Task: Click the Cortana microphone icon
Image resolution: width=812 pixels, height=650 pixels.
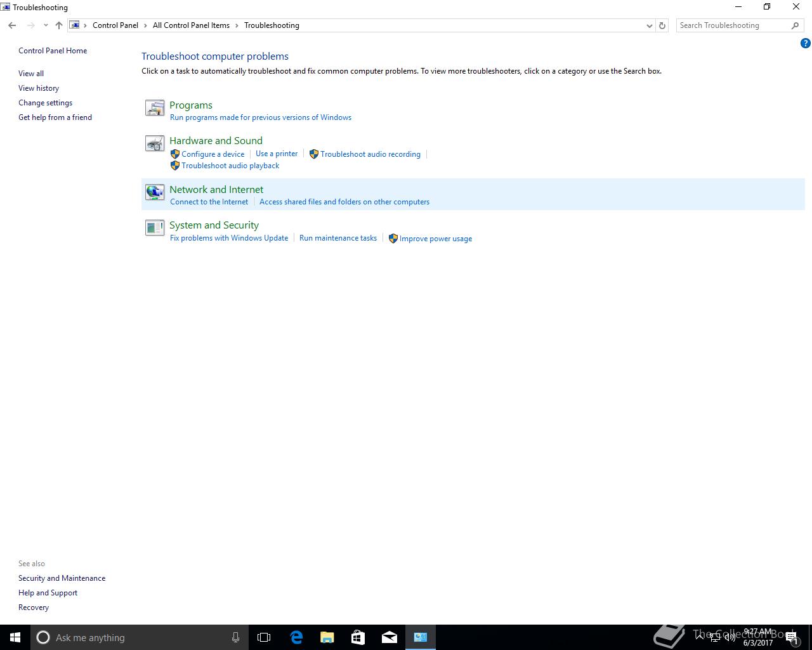Action: [235, 637]
